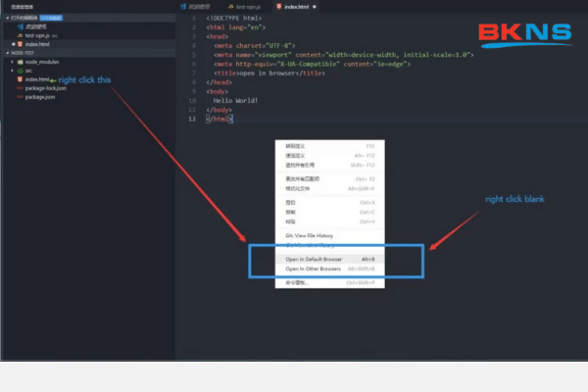Screen dimensions: 588x392
Task: Click the opening <body> tag line
Action: point(218,91)
